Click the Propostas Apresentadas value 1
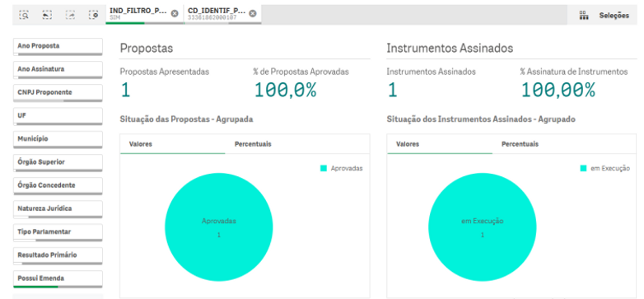644x299 pixels. click(126, 91)
